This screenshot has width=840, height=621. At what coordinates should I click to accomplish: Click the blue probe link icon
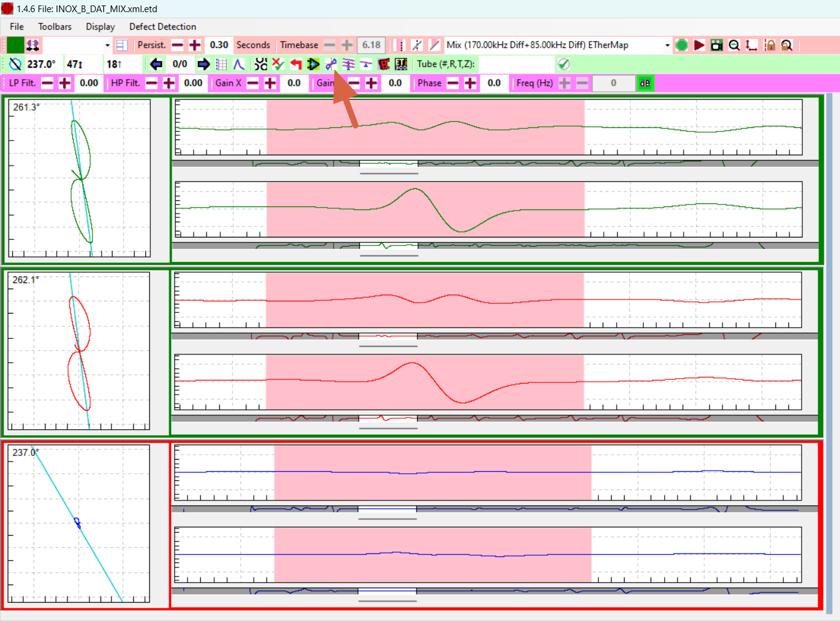click(x=331, y=64)
